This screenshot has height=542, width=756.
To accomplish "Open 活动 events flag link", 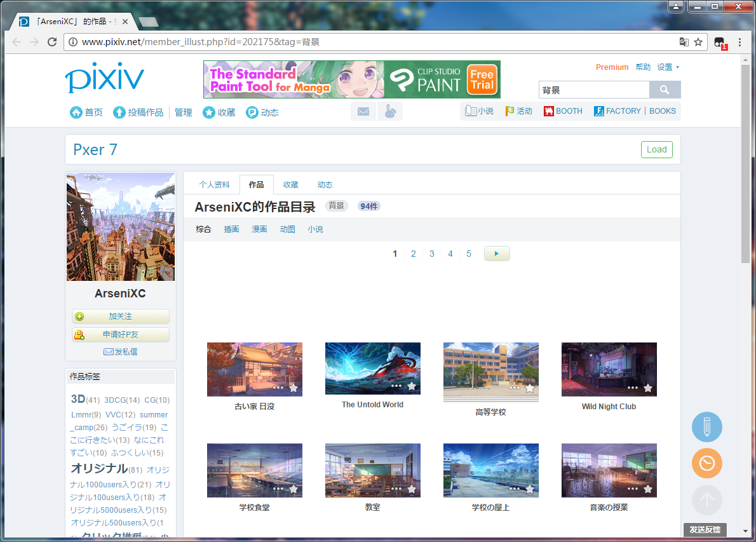I will pyautogui.click(x=518, y=111).
